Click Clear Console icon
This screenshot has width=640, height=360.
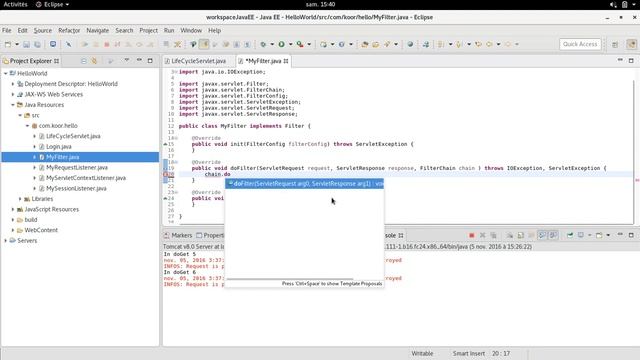(x=509, y=236)
